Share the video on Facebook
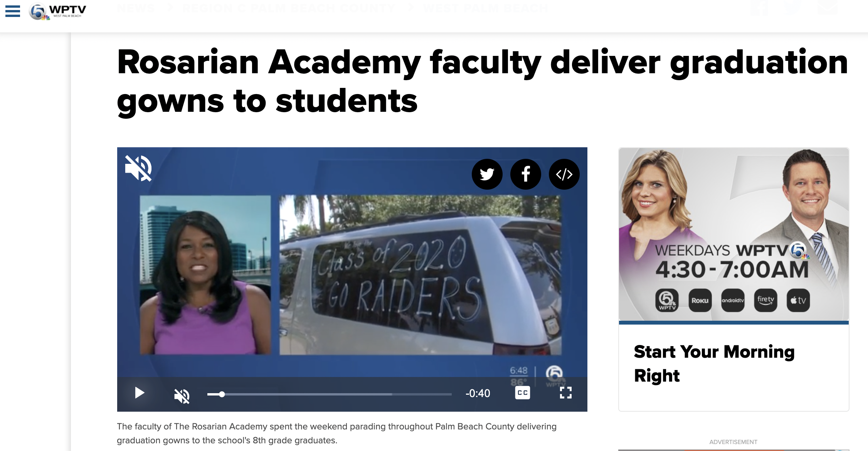The height and width of the screenshot is (451, 868). click(x=525, y=174)
